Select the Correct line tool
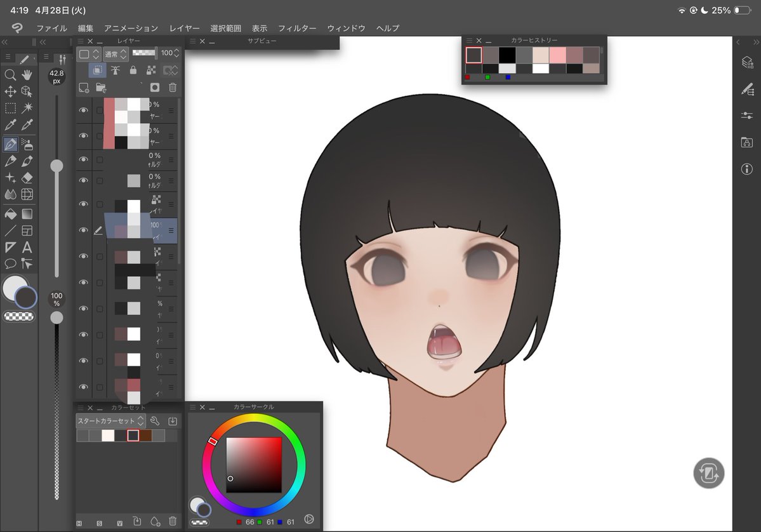This screenshot has width=761, height=532. click(27, 263)
